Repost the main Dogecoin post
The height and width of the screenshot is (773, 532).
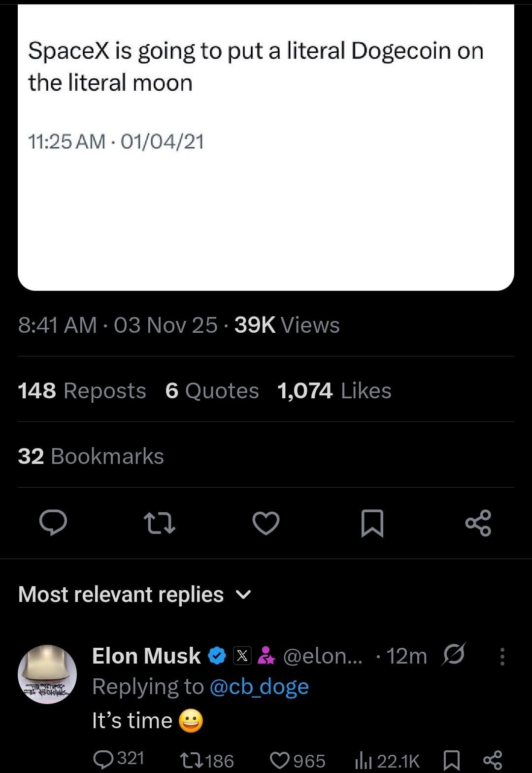click(x=159, y=523)
